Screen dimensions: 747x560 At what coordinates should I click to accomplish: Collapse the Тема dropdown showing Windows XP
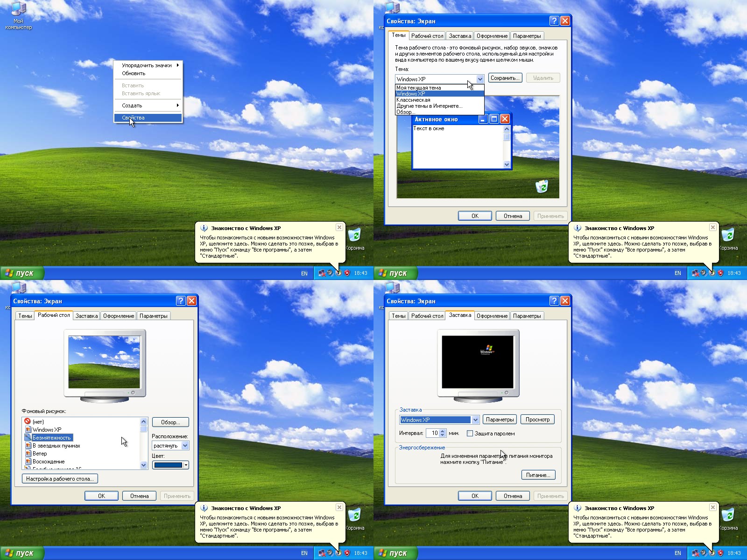tap(480, 79)
